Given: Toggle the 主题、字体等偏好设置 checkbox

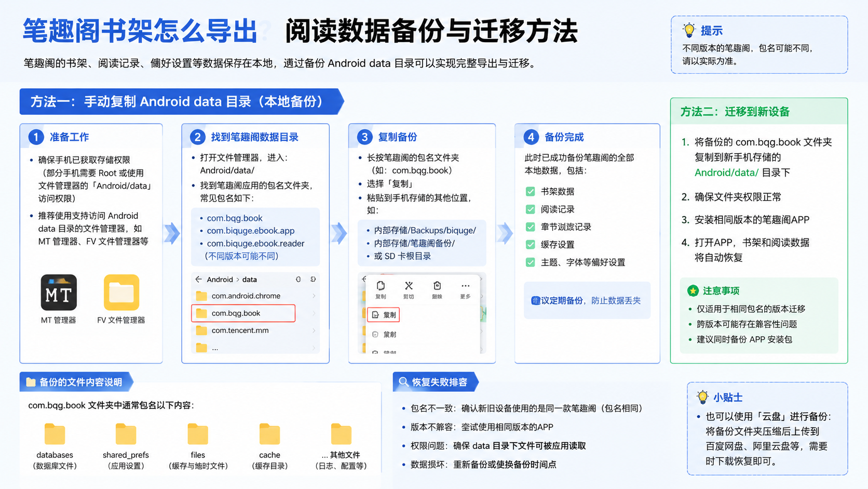Looking at the screenshot, I should click(x=530, y=262).
